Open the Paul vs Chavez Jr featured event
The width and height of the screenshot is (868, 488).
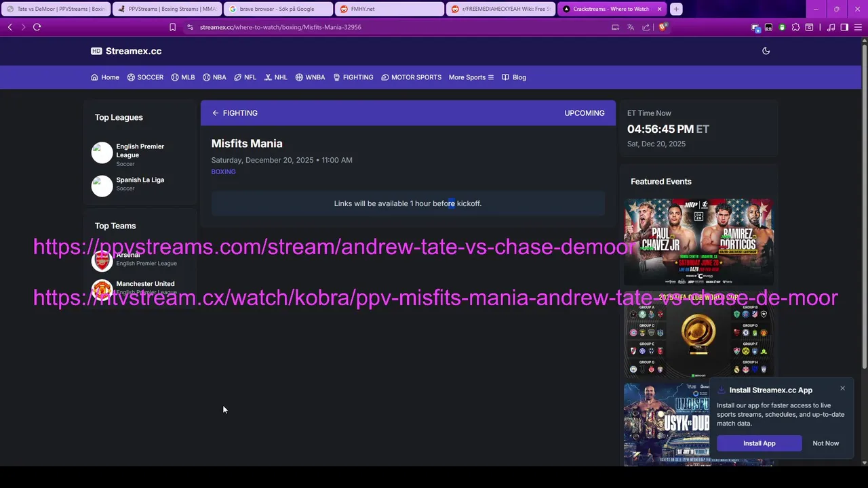point(698,242)
